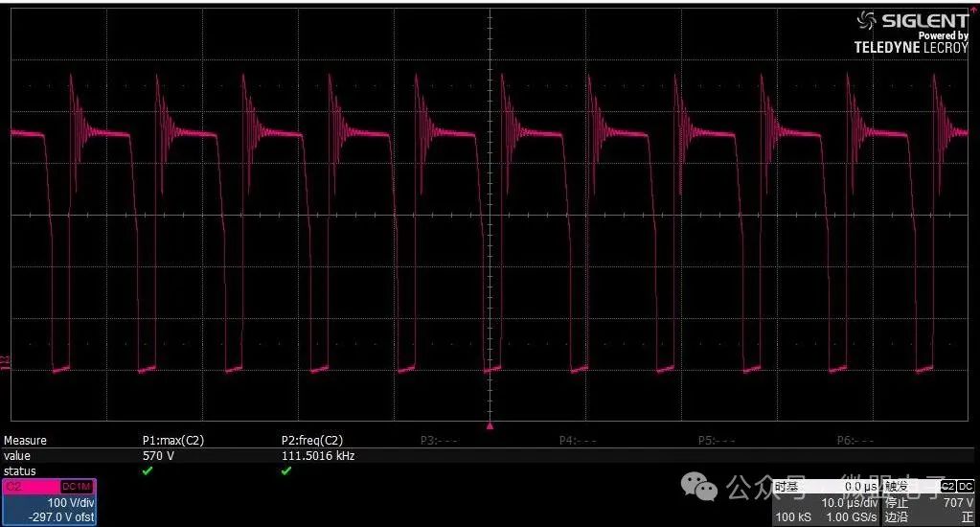Click the -297.0 V ofst offset value
Screen dimensions: 980x527
click(61, 517)
